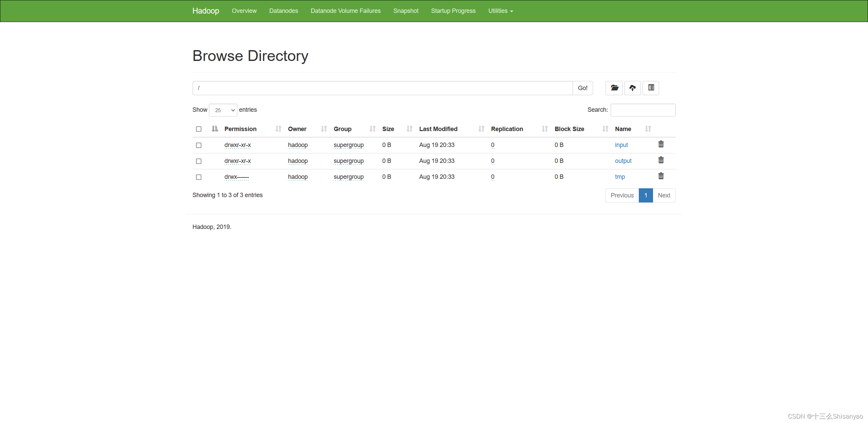
Task: Sort table by Replication column arrows
Action: pyautogui.click(x=545, y=129)
